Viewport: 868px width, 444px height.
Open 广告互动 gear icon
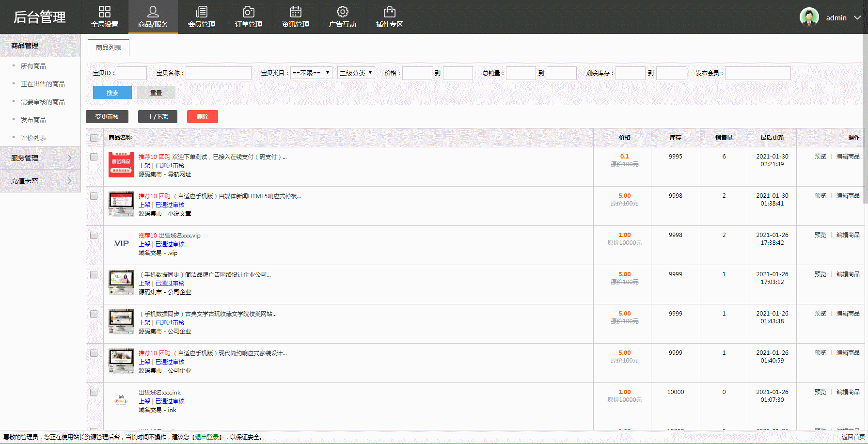pyautogui.click(x=343, y=12)
